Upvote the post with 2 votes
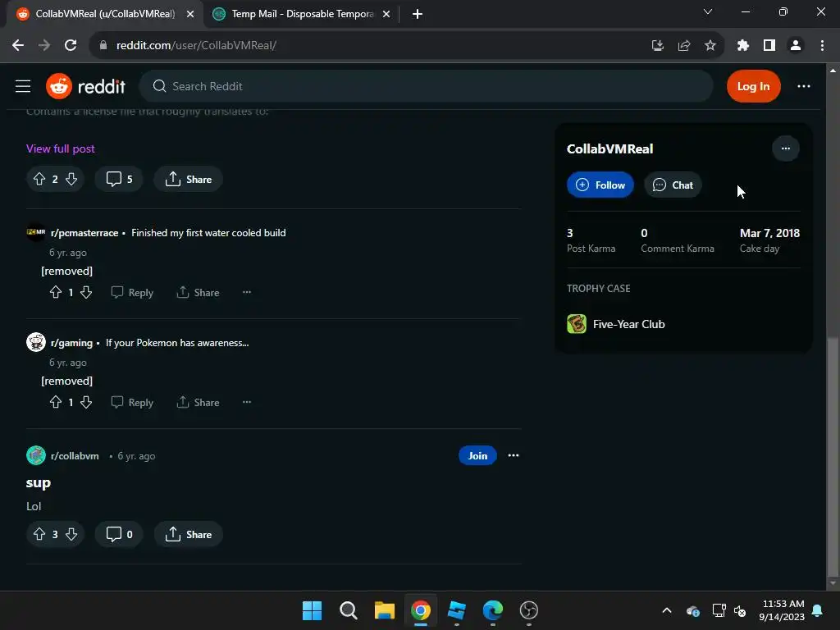 pyautogui.click(x=39, y=179)
